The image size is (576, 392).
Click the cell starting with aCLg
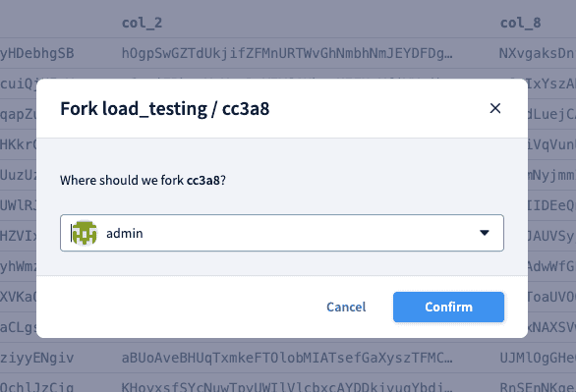coord(18,327)
